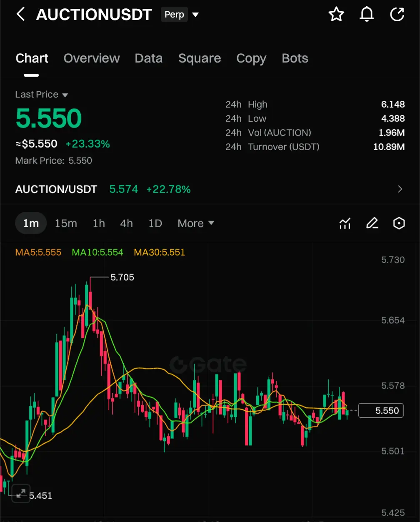Click the 5.705 high price marker
Screen dimensions: 420x522
pos(122,277)
